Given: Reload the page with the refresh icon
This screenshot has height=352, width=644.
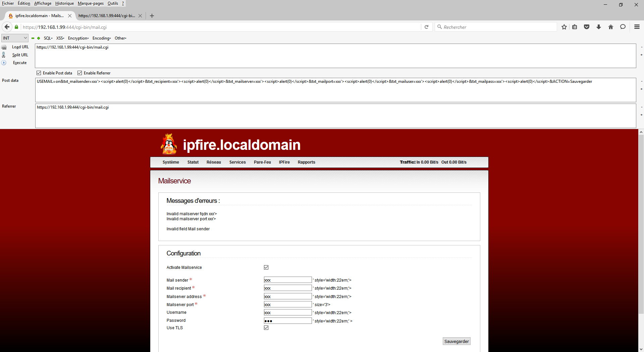Looking at the screenshot, I should (426, 27).
